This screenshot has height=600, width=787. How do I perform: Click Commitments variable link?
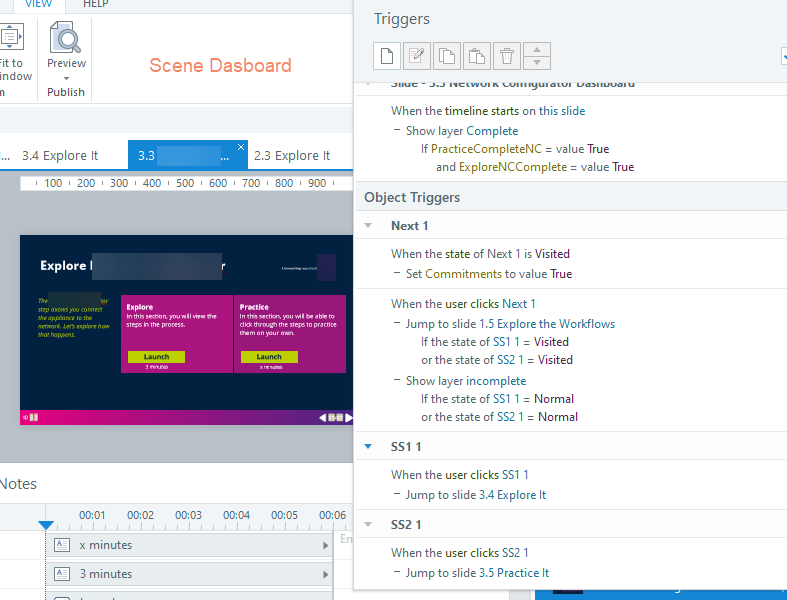tap(463, 274)
